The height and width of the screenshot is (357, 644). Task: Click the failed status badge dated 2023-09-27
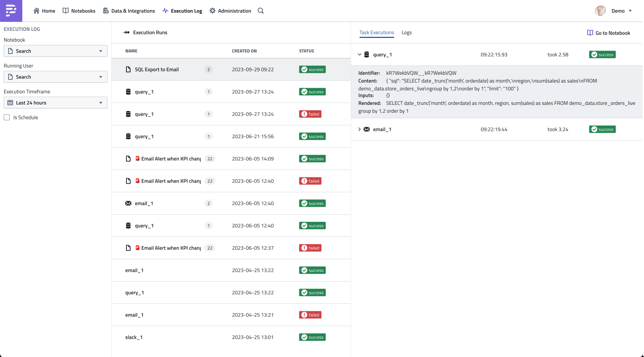[310, 114]
